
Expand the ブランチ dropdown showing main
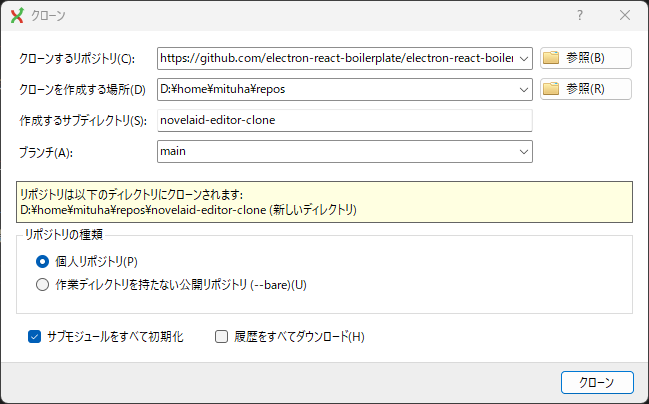tap(523, 151)
